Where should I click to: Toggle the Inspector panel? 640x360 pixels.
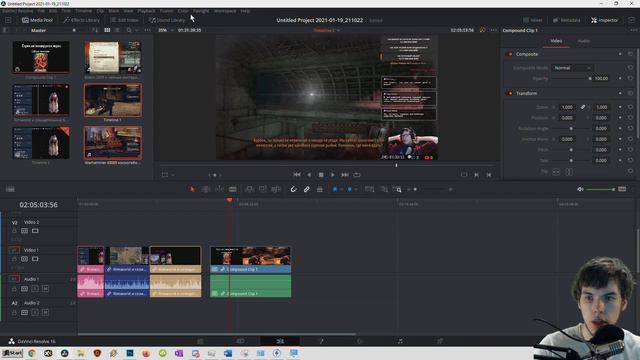point(604,20)
